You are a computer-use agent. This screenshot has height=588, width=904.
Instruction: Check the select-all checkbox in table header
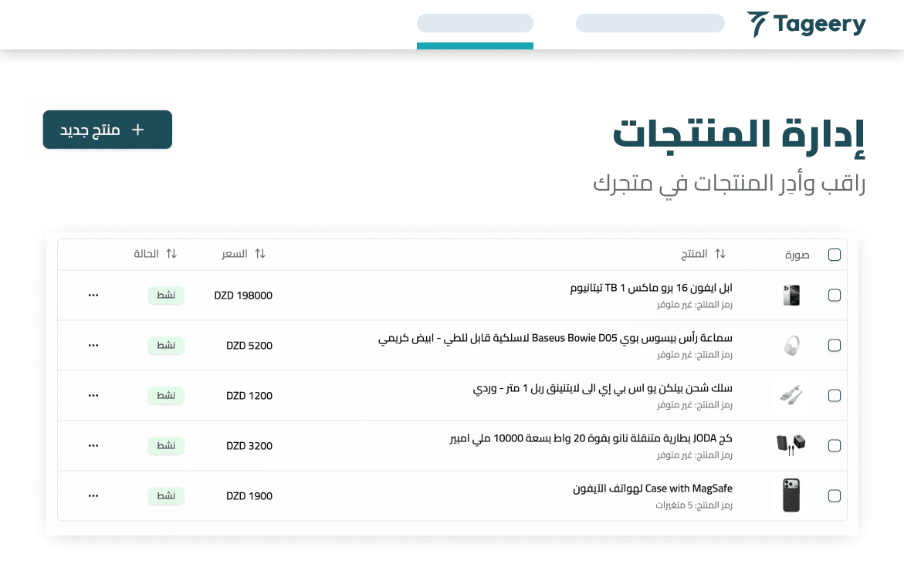click(x=835, y=253)
